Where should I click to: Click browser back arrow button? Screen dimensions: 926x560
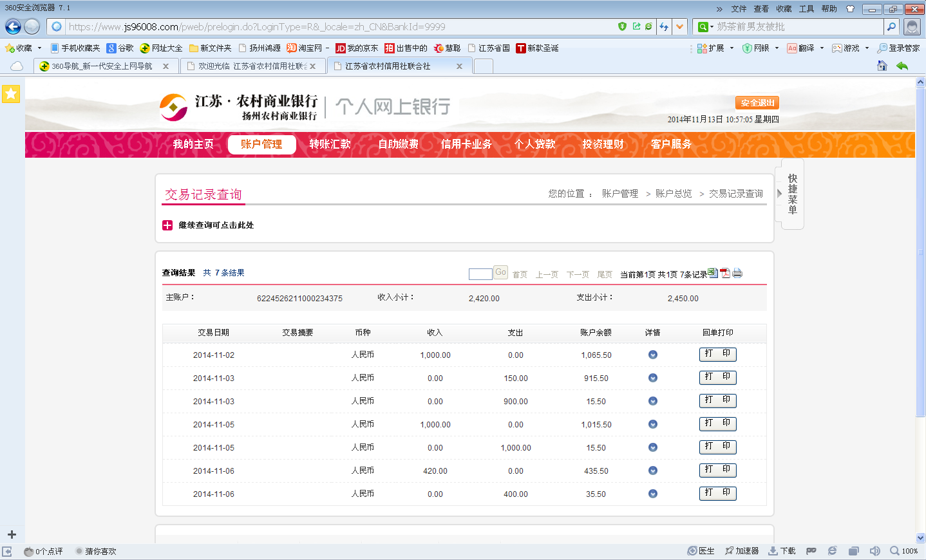coord(13,26)
